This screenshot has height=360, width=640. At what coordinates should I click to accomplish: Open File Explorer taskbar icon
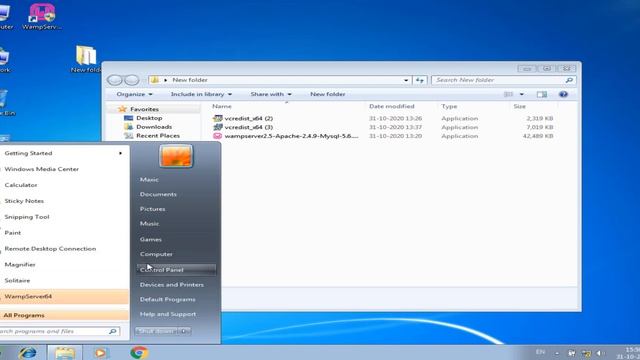[x=65, y=353]
